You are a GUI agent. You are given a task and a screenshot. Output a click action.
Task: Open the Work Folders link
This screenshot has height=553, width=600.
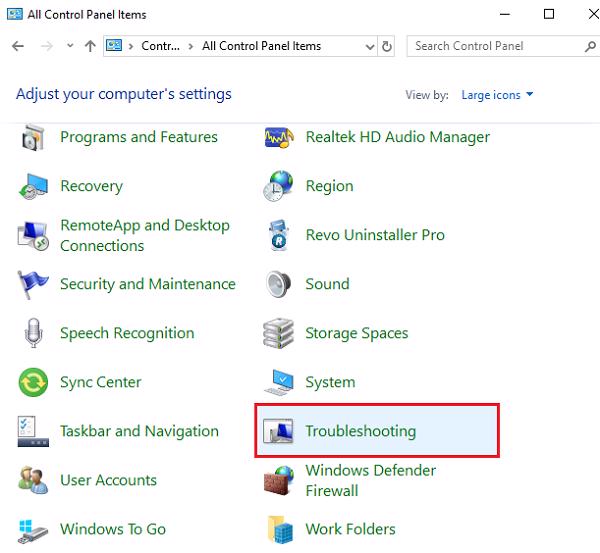(350, 529)
